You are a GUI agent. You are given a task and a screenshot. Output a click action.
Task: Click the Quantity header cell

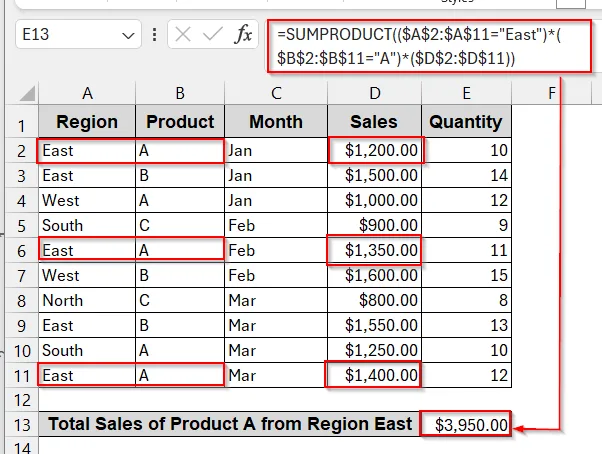466,122
